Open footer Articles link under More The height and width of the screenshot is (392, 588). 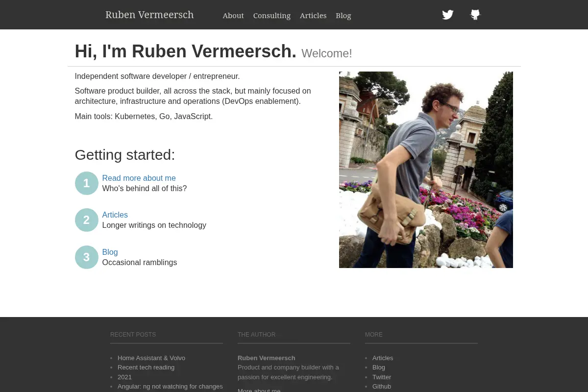point(383,358)
